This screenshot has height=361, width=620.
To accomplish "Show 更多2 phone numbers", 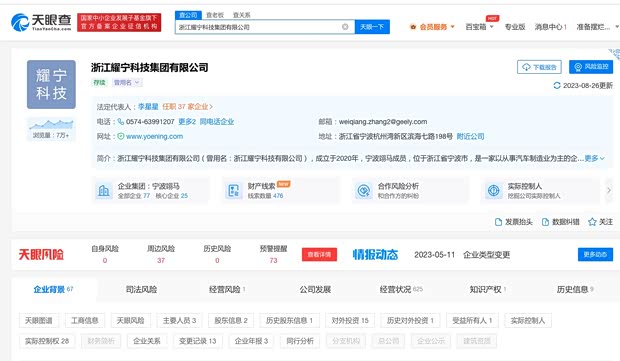I will coord(187,122).
